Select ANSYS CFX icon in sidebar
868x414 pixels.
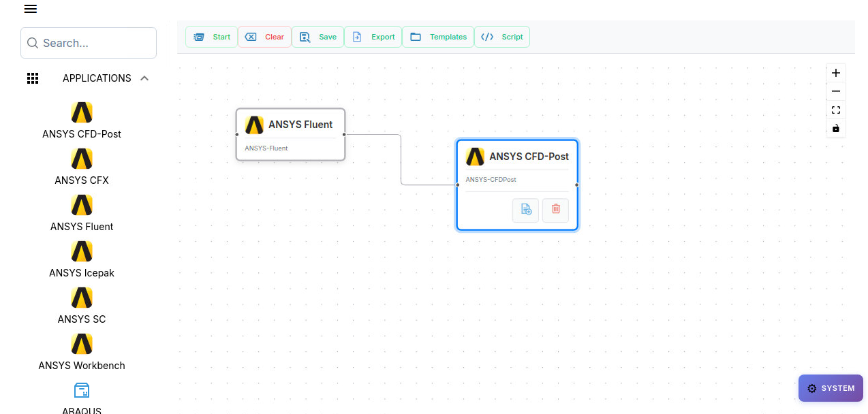pos(82,159)
